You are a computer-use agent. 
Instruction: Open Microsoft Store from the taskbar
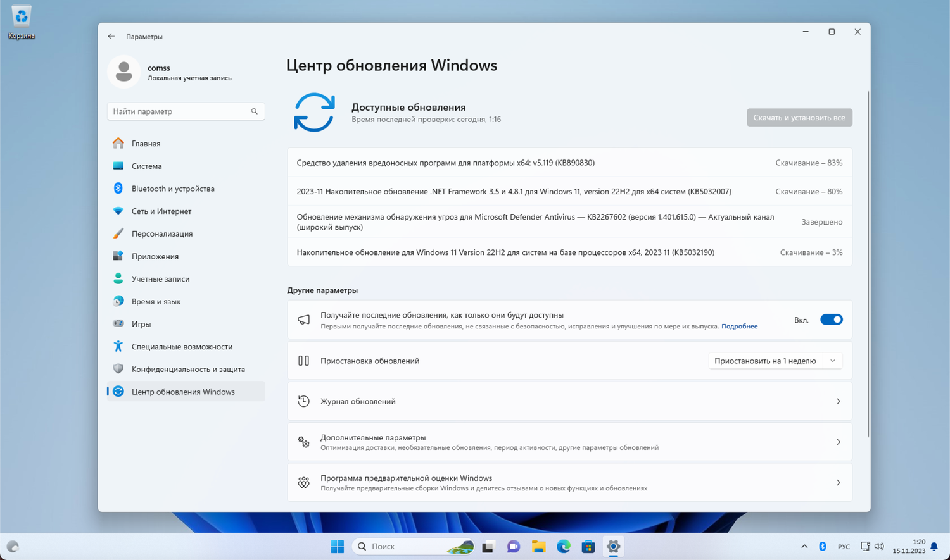click(588, 547)
